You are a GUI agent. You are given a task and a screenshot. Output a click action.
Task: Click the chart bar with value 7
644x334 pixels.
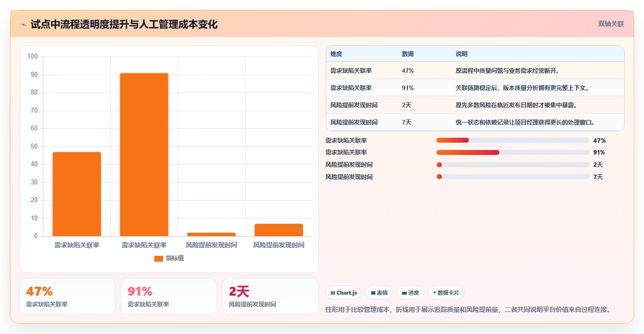(278, 230)
